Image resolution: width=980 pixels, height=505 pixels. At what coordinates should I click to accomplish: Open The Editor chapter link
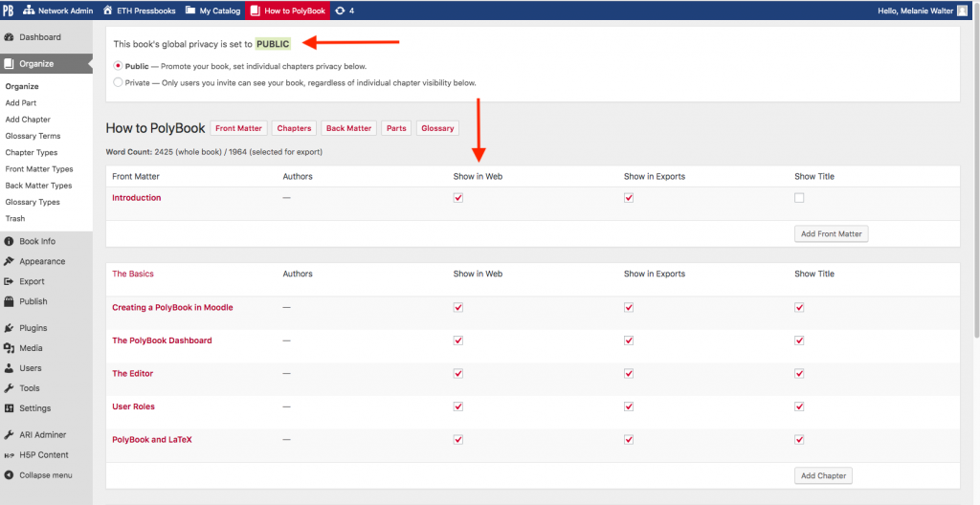tap(132, 374)
